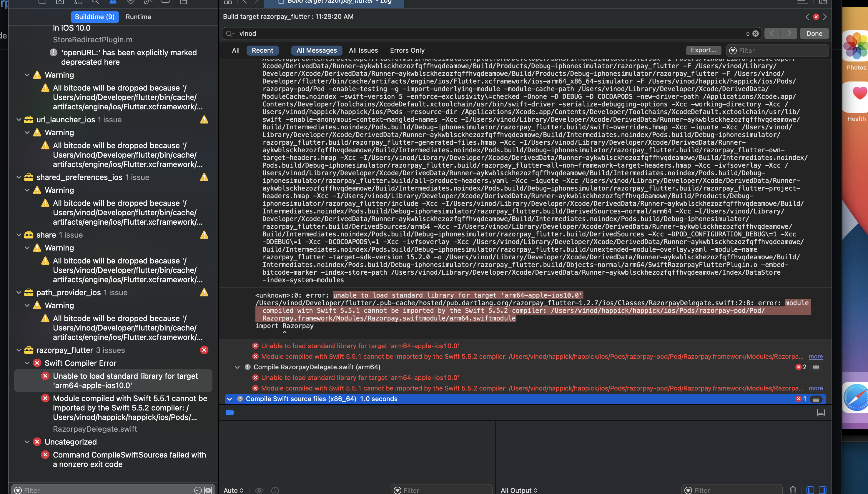Toggle variables view pane button
The height and width of the screenshot is (494, 868).
click(810, 490)
